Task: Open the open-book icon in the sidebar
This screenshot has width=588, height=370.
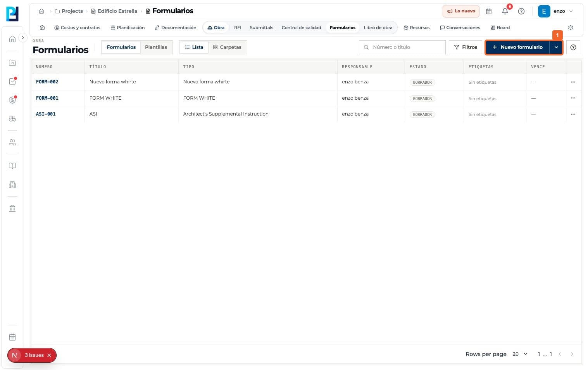Action: [12, 166]
